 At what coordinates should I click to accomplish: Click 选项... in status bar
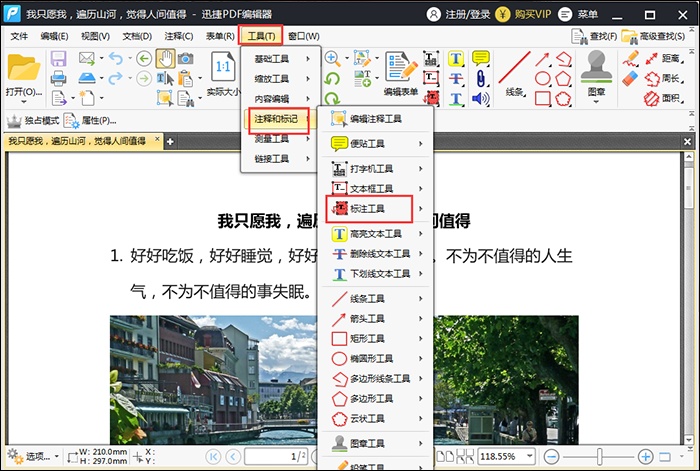click(x=33, y=456)
